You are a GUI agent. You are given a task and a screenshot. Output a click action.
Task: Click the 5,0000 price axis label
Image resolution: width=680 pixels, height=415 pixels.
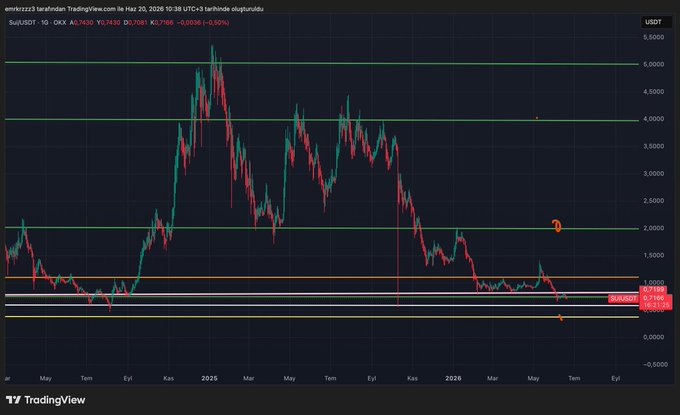[654, 64]
